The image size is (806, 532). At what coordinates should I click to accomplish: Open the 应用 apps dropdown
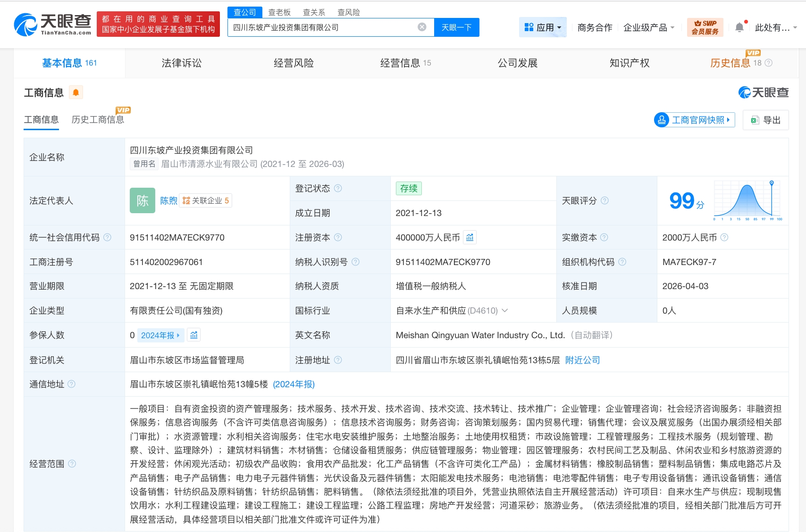click(543, 27)
